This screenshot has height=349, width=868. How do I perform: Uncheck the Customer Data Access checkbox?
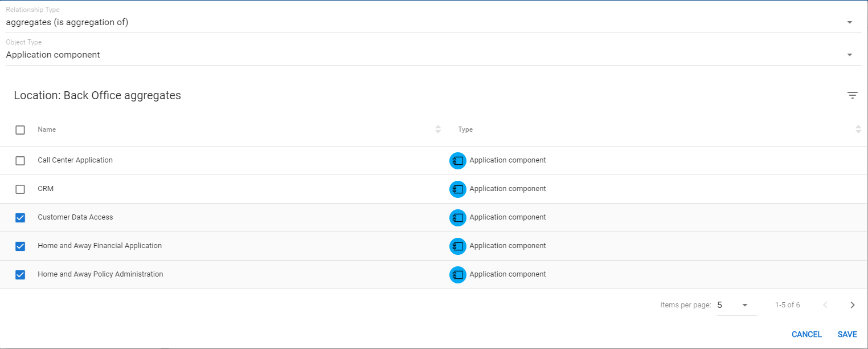tap(21, 218)
